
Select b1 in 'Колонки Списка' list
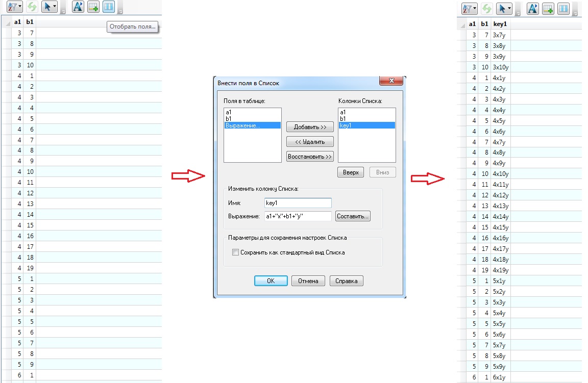click(x=367, y=119)
